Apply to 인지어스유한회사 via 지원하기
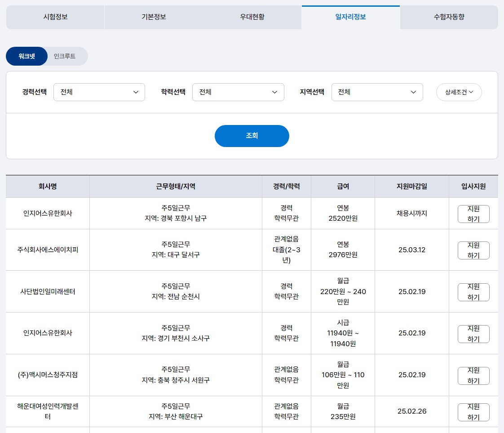Viewport: 504px width, 433px height. [x=473, y=214]
